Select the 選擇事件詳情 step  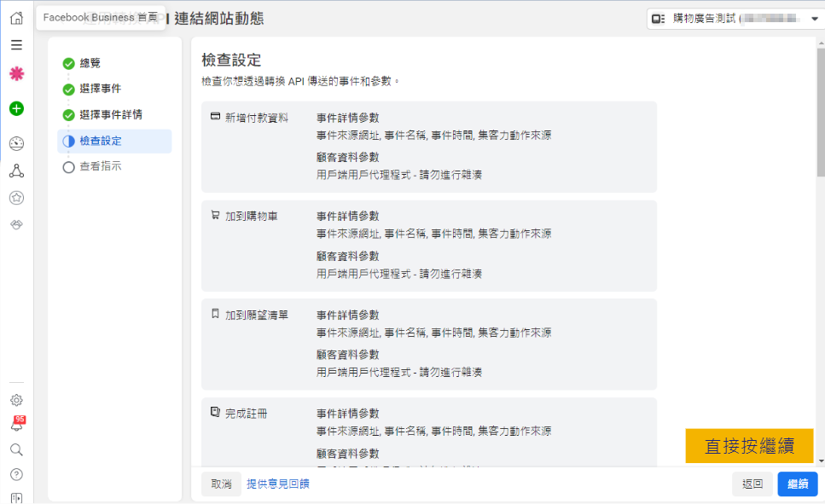110,115
